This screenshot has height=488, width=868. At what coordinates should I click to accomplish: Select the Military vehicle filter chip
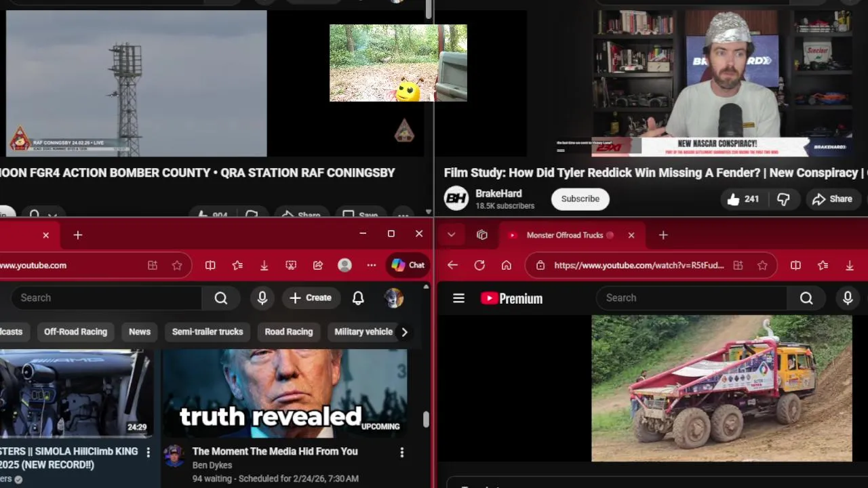[x=363, y=331]
